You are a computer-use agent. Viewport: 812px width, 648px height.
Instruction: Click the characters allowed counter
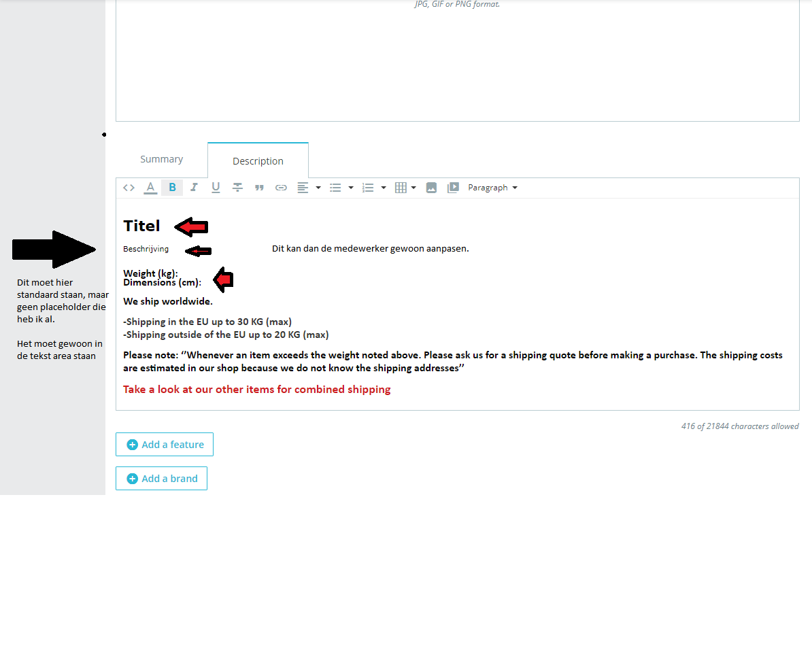[740, 426]
